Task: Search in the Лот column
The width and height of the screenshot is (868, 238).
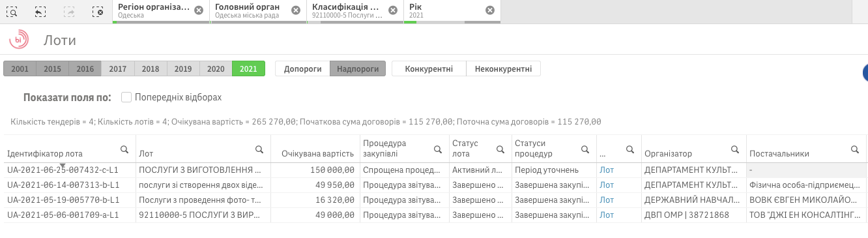Action: [259, 149]
